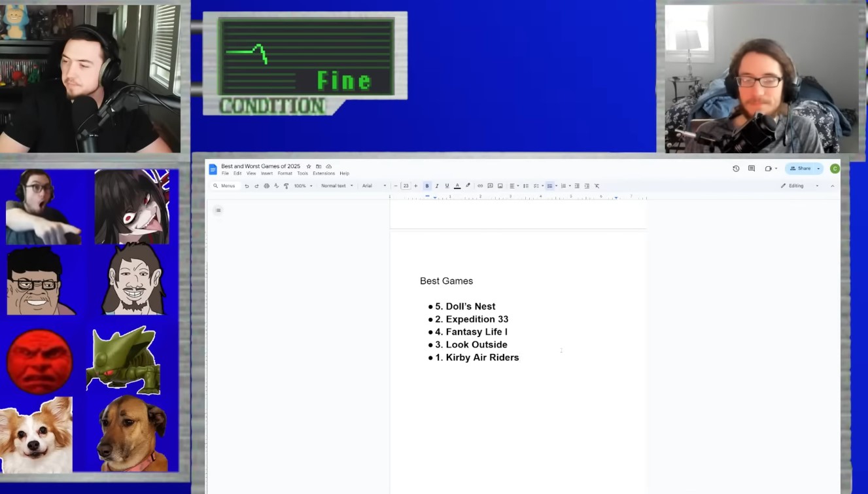Place cursor in the Best Games heading
Image resolution: width=868 pixels, height=494 pixels.
click(x=446, y=281)
